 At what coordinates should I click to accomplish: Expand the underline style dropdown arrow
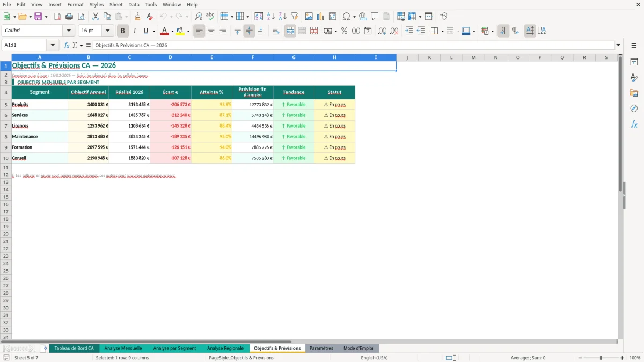point(153,31)
